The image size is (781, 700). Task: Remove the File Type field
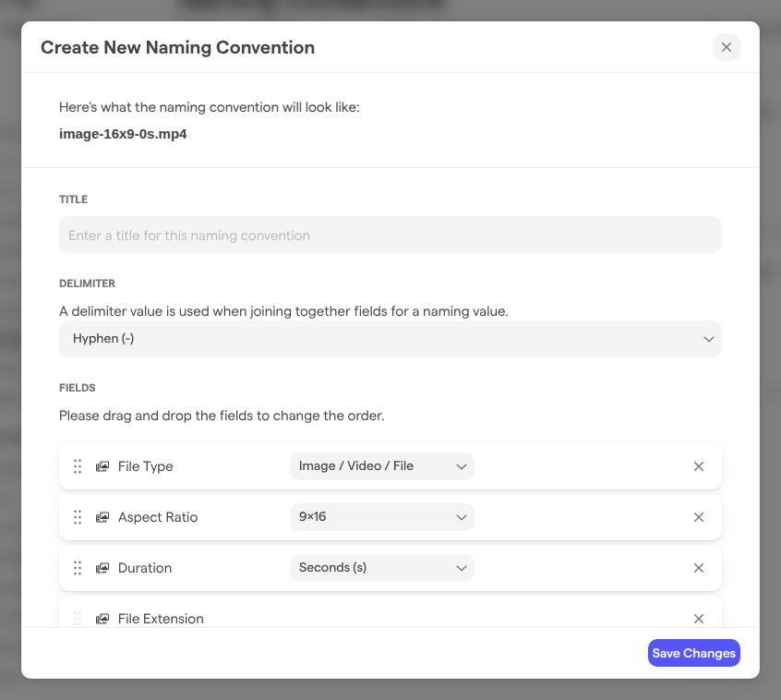tap(699, 466)
